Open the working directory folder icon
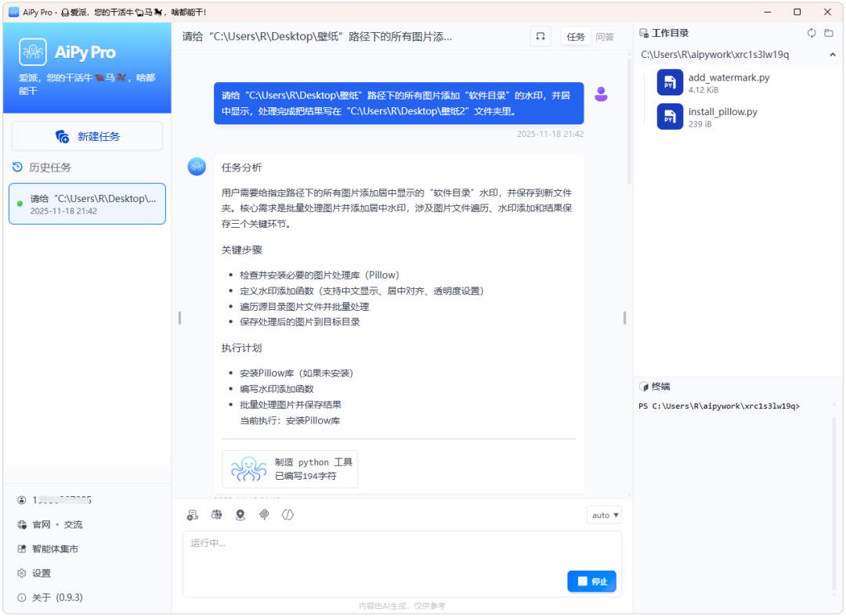 [x=829, y=33]
